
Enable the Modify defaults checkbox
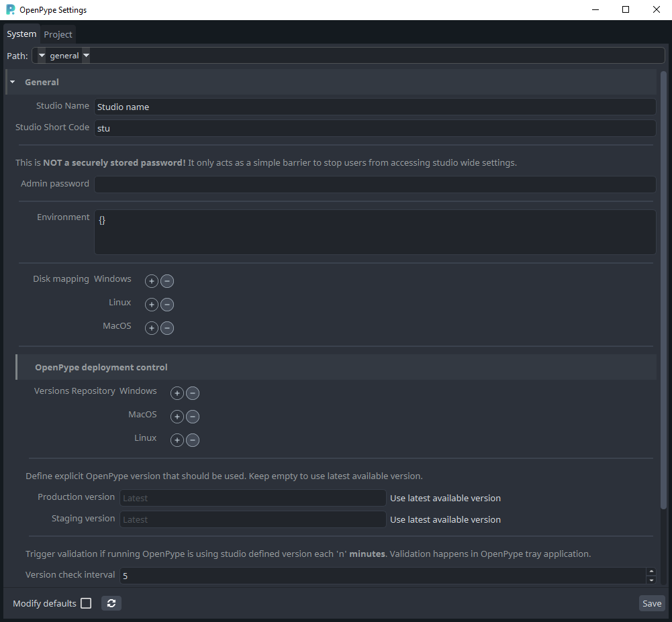85,603
